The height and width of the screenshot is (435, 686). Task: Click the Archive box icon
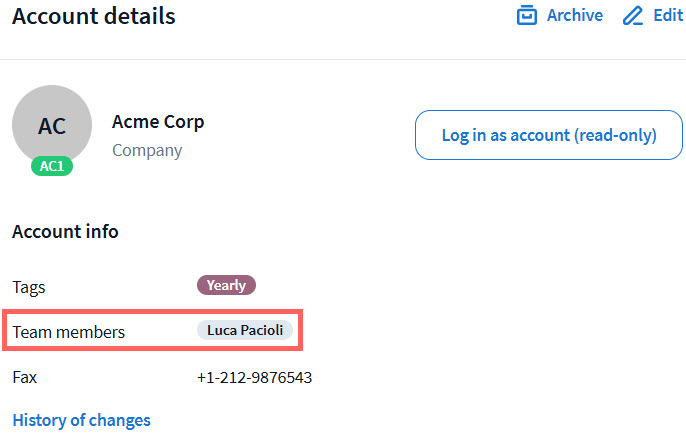click(527, 16)
